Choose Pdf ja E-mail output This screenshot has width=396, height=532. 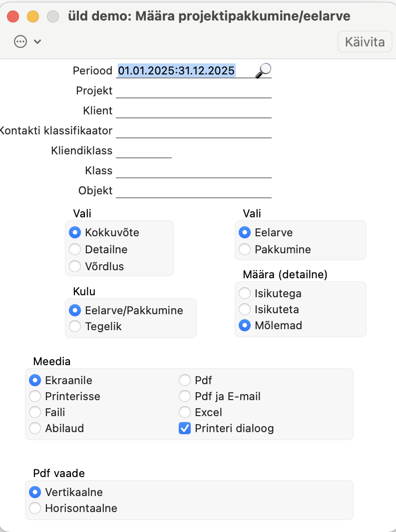(185, 396)
